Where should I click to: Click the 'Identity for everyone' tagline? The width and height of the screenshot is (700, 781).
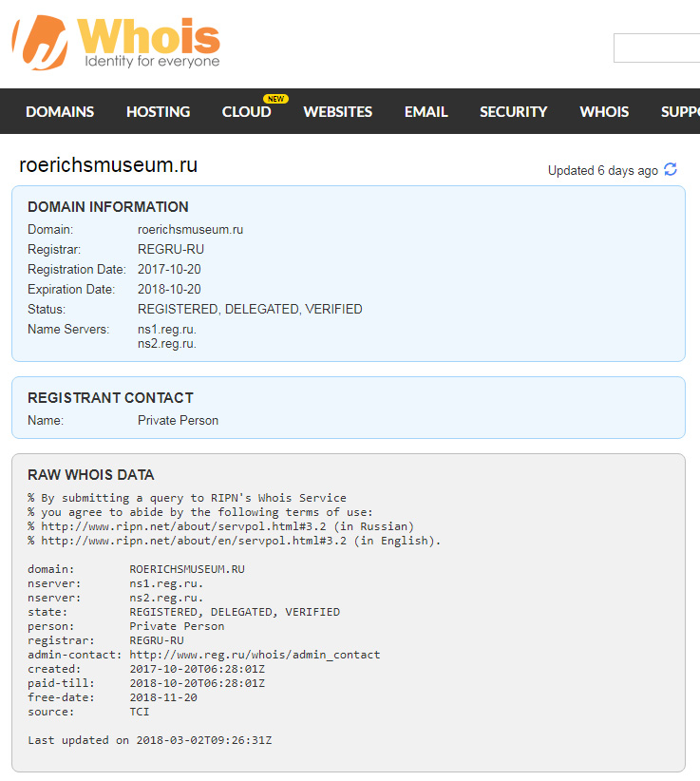pyautogui.click(x=152, y=61)
